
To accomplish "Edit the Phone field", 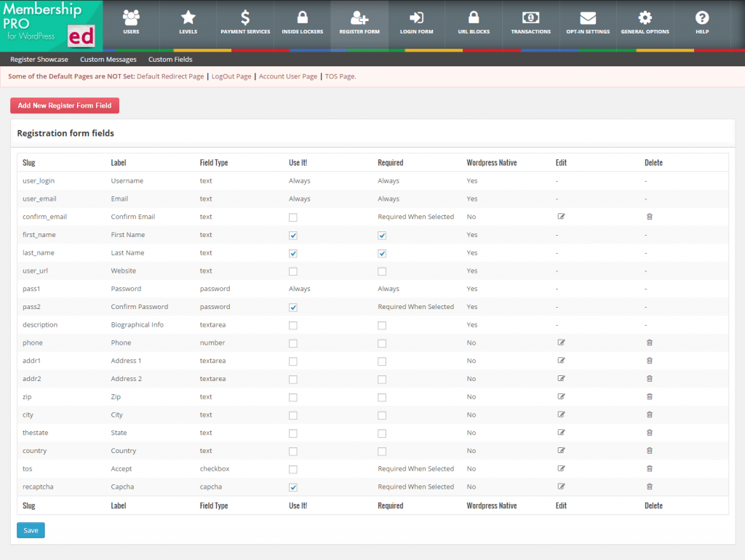I will [x=560, y=343].
